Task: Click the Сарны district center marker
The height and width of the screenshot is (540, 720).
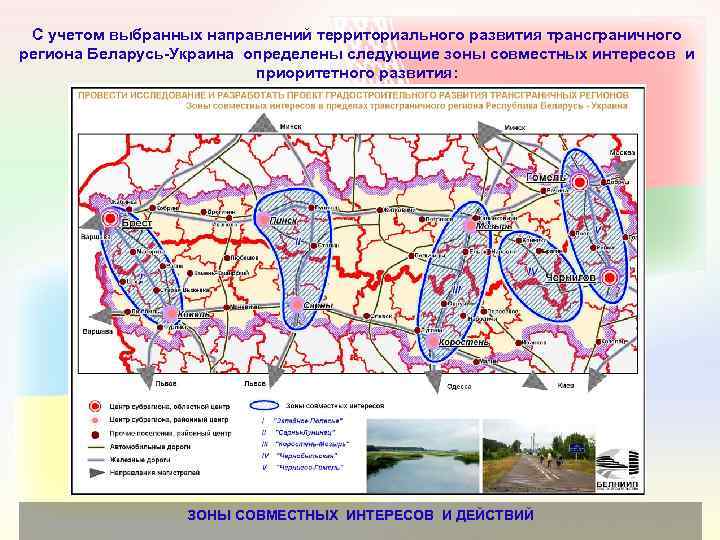Action: tap(297, 304)
